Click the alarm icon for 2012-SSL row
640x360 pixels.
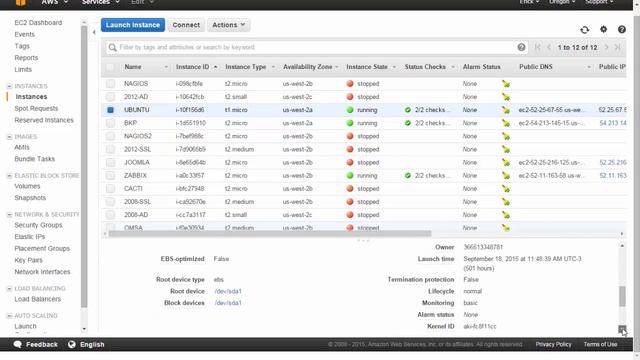[506, 149]
